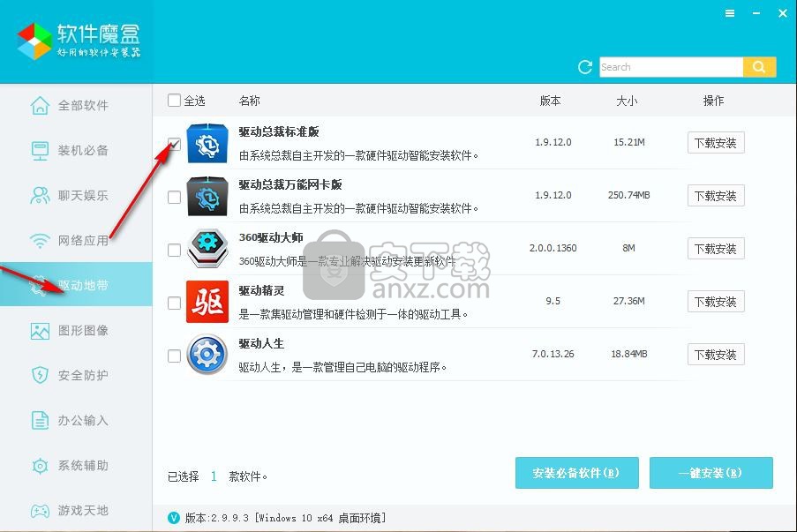Check the 驱动精灵 checkbox
This screenshot has height=532, width=797.
(175, 303)
